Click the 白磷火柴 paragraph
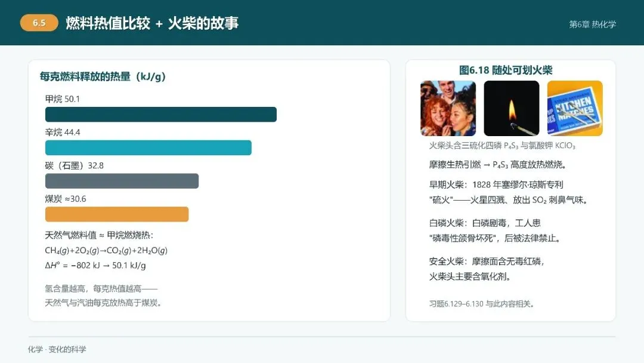 tap(495, 230)
